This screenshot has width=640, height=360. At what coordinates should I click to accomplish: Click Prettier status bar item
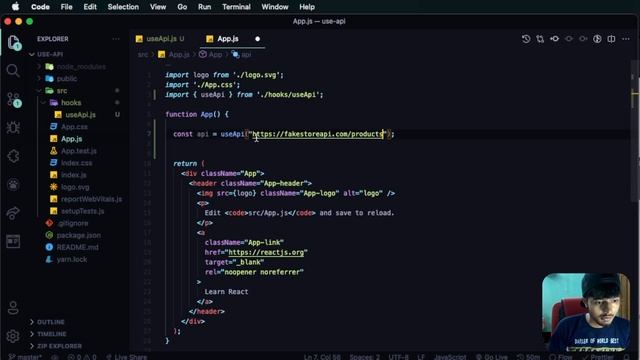(598, 357)
